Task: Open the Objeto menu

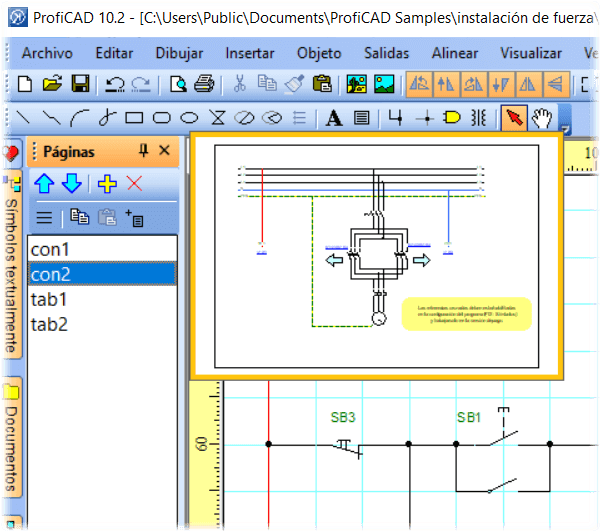Action: [x=319, y=53]
